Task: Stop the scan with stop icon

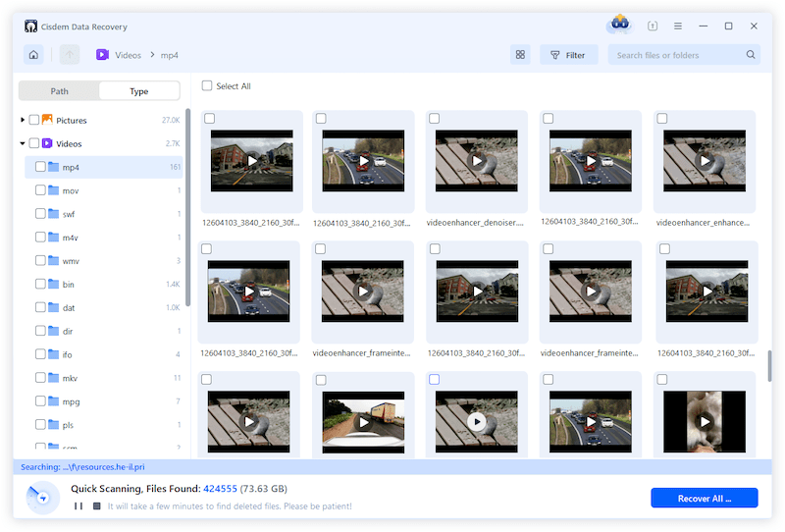Action: point(96,506)
